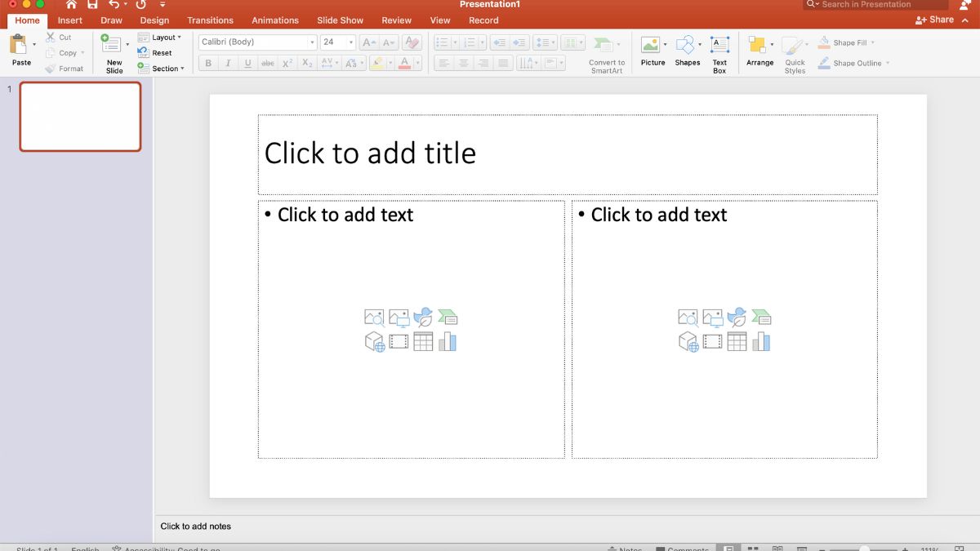Insert a chart from the content placeholder
Image resolution: width=980 pixels, height=551 pixels.
point(447,341)
